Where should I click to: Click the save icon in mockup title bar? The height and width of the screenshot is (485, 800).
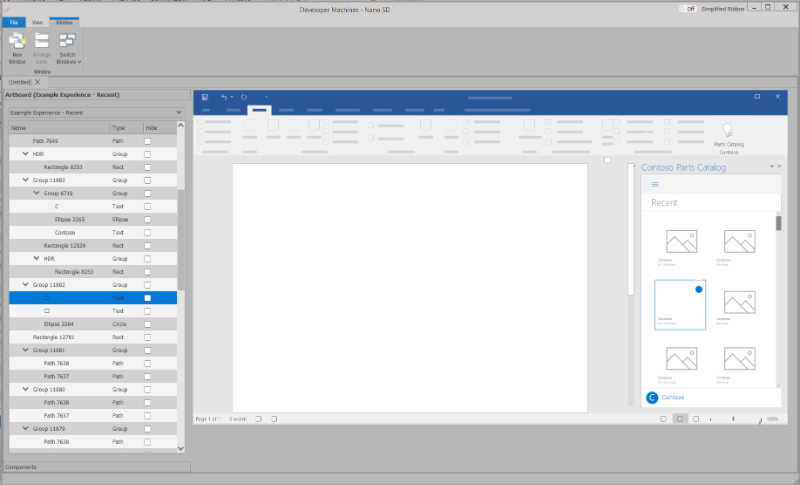[205, 97]
